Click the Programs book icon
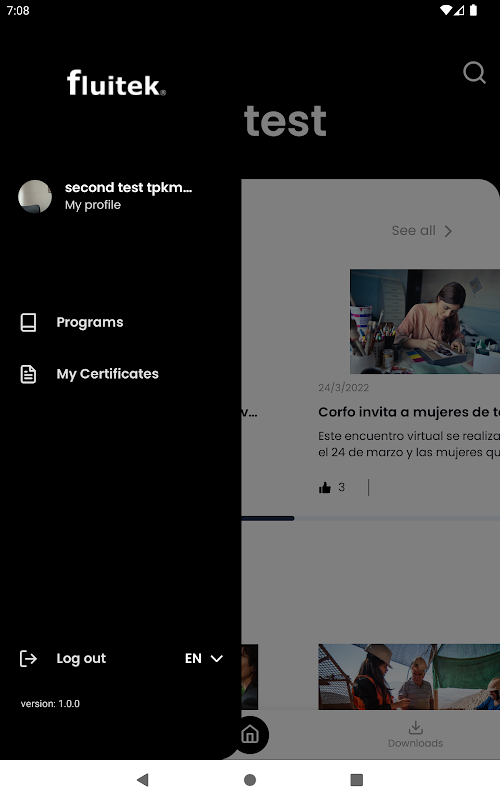The width and height of the screenshot is (500, 800). click(x=28, y=322)
